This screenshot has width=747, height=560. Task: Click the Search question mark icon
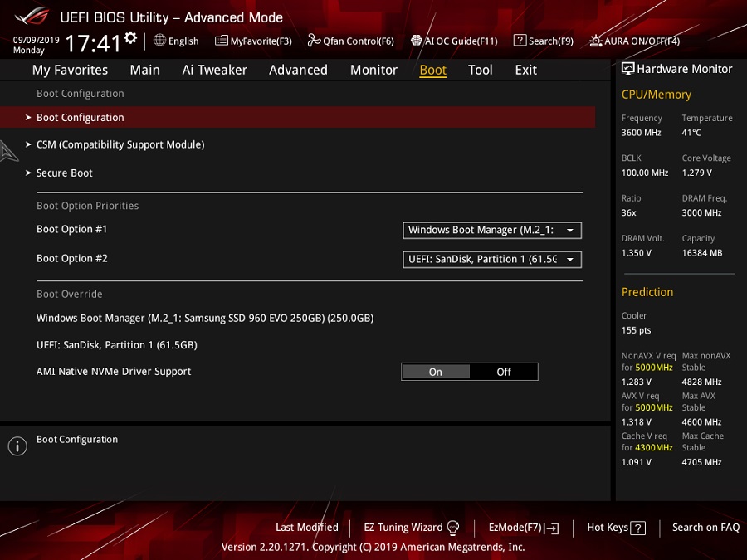(520, 41)
